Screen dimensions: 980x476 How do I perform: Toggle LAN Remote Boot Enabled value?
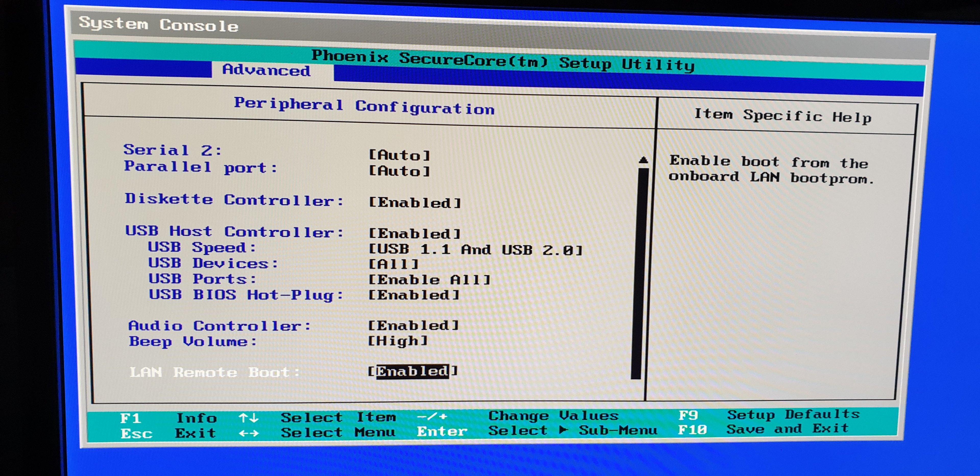pos(412,371)
